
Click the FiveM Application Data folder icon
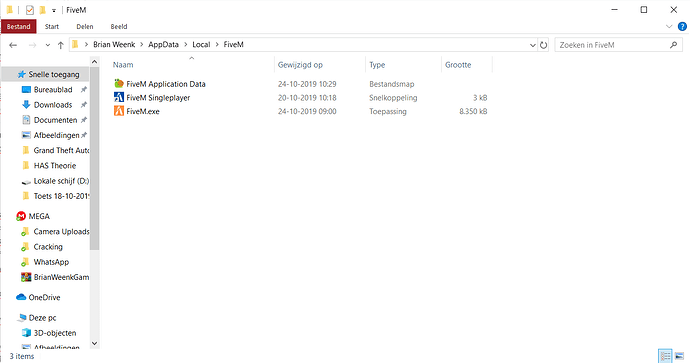119,83
